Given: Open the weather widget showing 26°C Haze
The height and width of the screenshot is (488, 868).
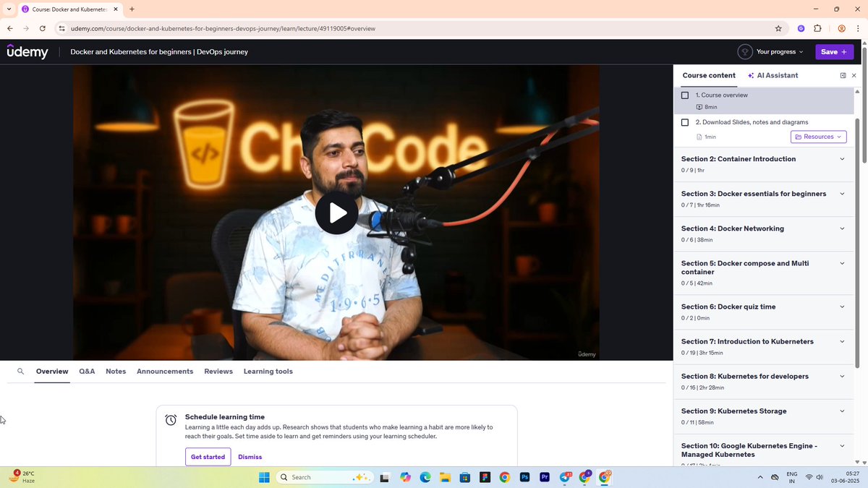Looking at the screenshot, I should (23, 477).
